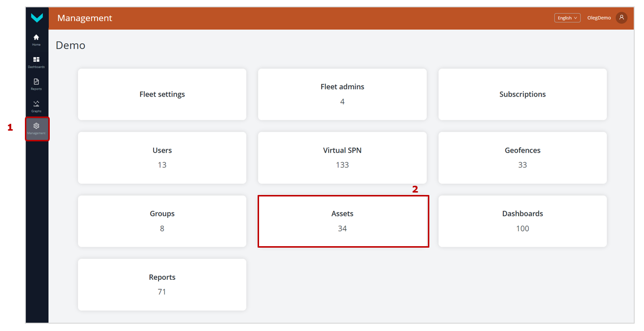This screenshot has width=644, height=331.
Task: Open Dashboards from the sidebar
Action: [36, 62]
